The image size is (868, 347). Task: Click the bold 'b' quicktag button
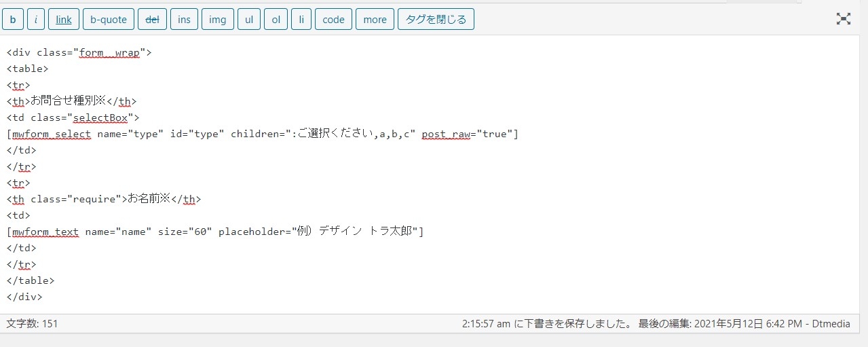coord(13,20)
